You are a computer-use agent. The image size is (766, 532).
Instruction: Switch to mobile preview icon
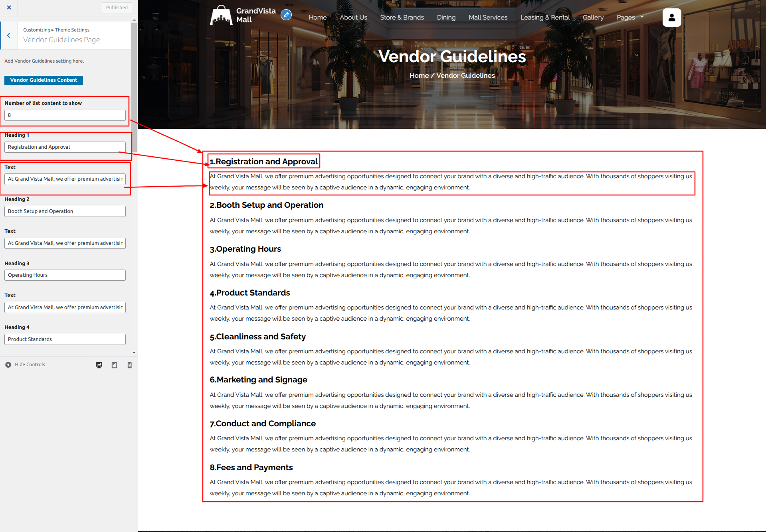(130, 365)
